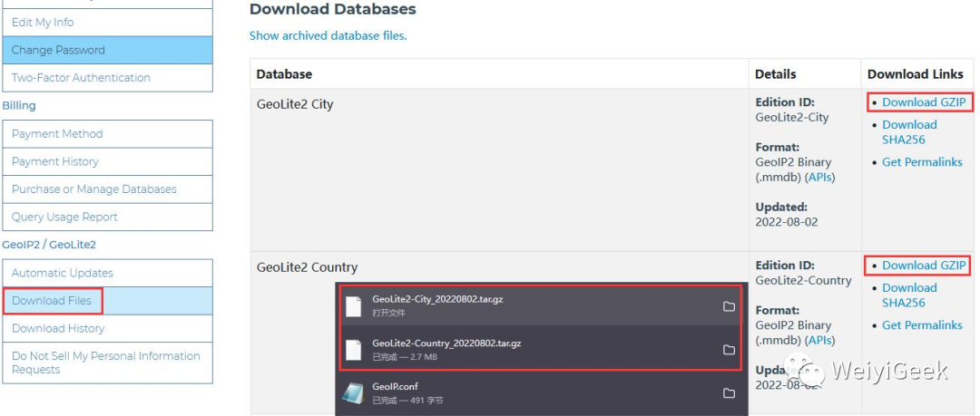
Task: Show GeoIP.conf in its folder
Action: pyautogui.click(x=729, y=393)
